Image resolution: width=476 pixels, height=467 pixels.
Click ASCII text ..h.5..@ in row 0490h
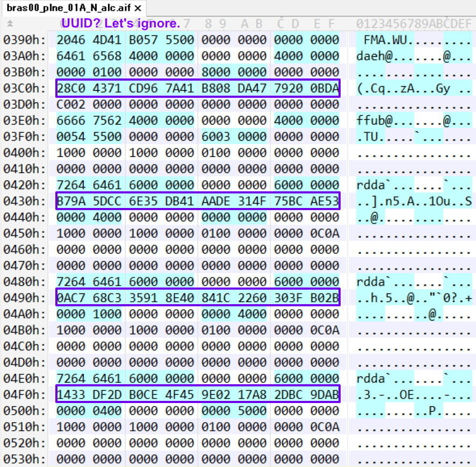385,298
